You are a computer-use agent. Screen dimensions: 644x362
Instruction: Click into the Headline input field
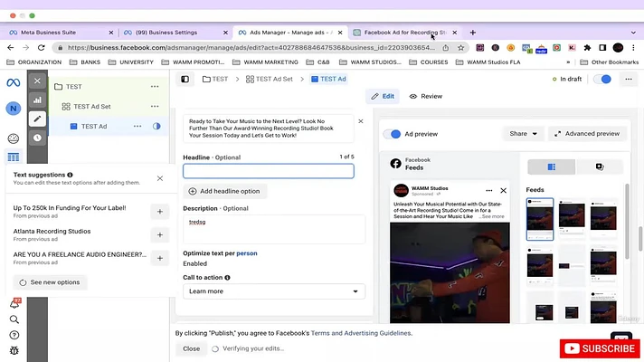click(x=269, y=171)
